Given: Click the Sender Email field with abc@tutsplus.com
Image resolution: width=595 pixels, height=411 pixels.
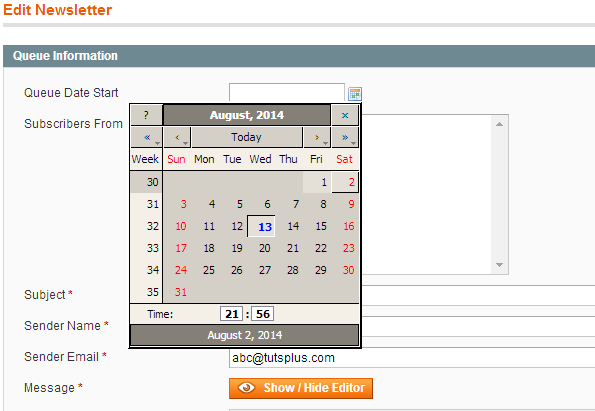Looking at the screenshot, I should (412, 358).
